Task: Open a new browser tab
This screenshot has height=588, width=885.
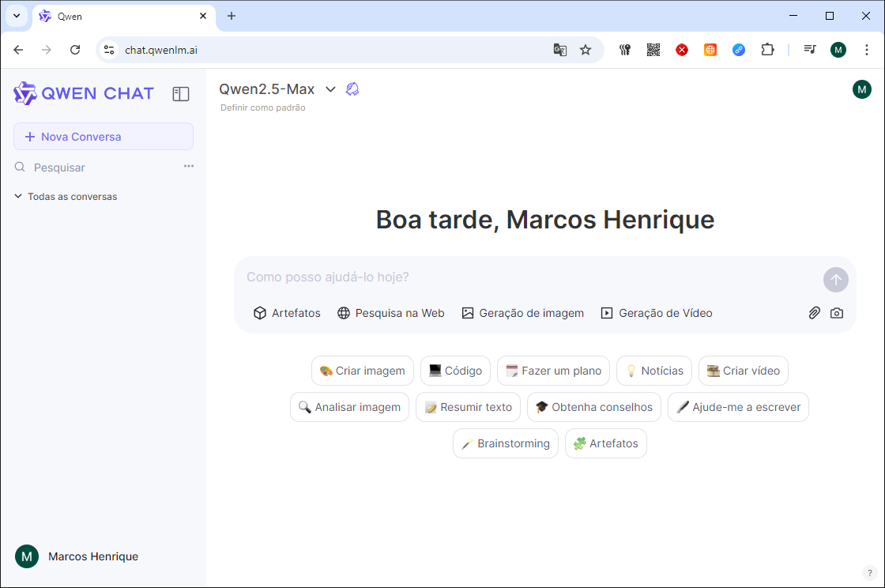Action: (x=232, y=16)
